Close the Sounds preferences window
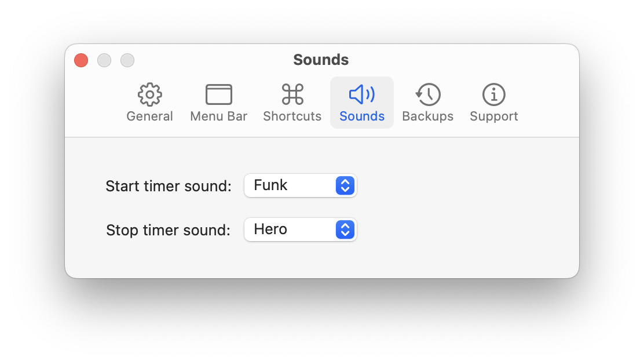 coord(81,60)
